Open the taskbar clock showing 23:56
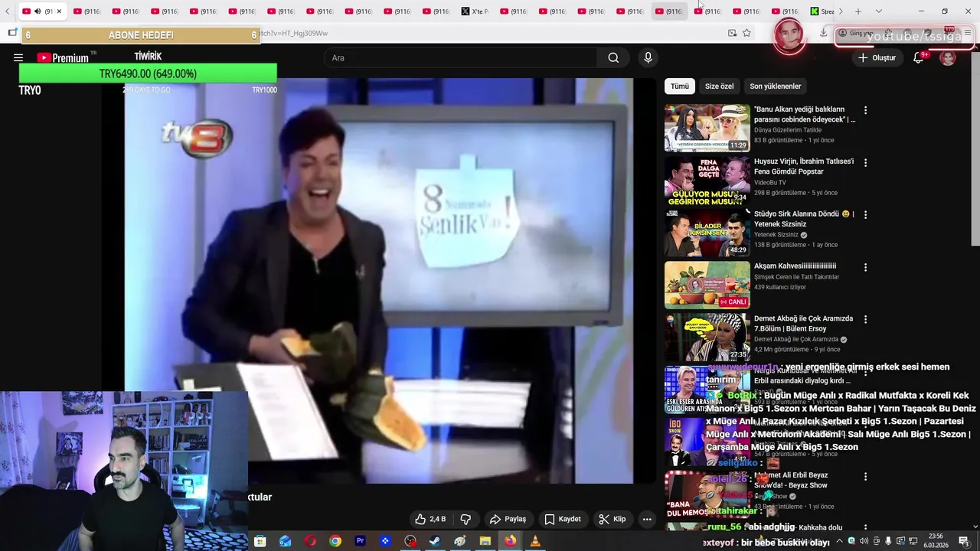The height and width of the screenshot is (551, 980). point(935,541)
